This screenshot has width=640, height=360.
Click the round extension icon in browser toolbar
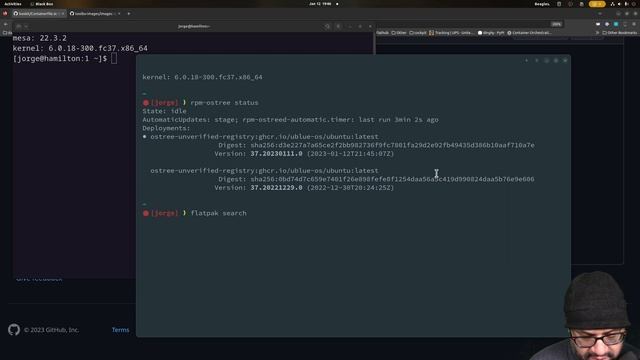point(607,24)
